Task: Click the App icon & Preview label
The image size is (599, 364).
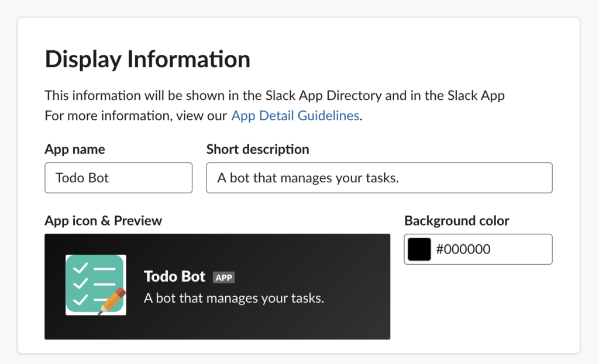Action: pyautogui.click(x=103, y=220)
